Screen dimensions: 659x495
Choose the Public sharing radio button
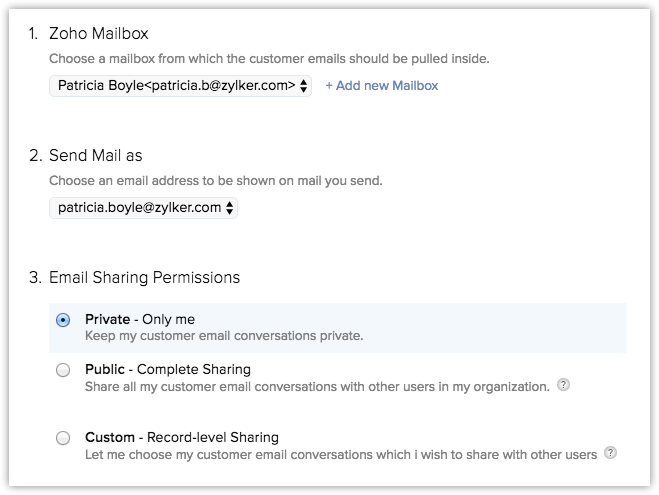pyautogui.click(x=63, y=370)
